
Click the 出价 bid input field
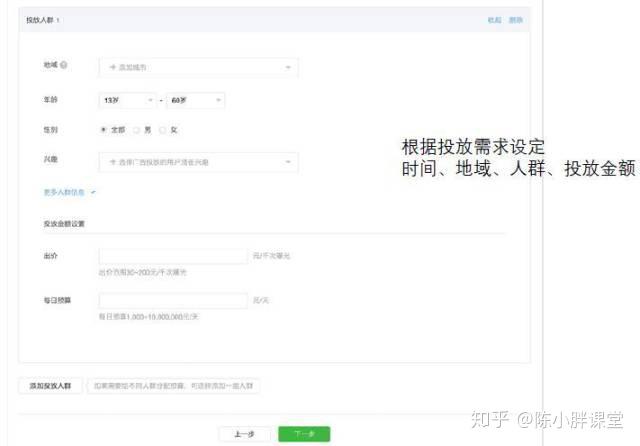(173, 256)
